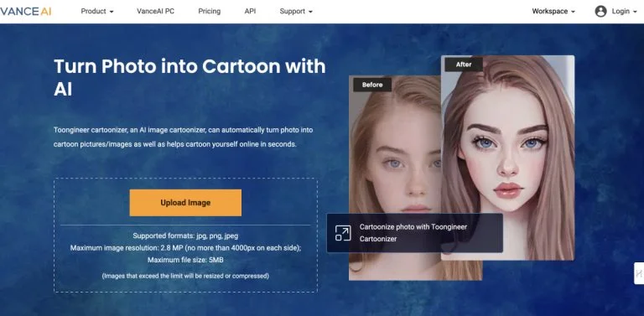Click the user profile avatar icon

click(600, 12)
